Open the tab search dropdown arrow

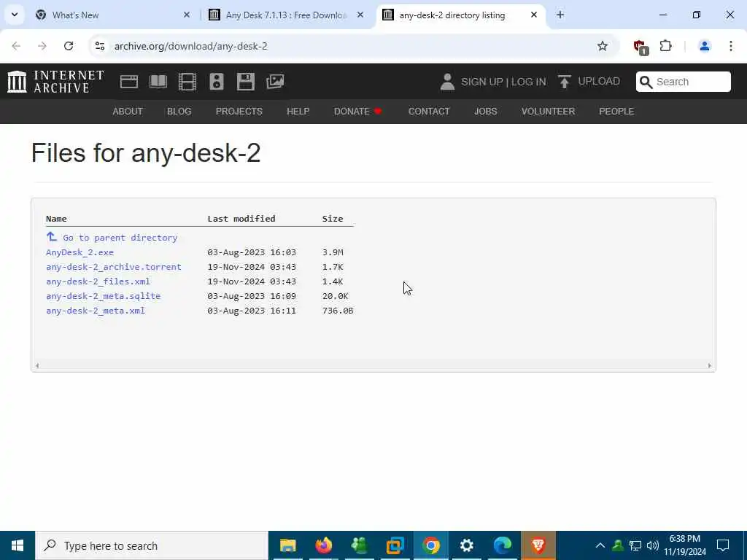[15, 15]
